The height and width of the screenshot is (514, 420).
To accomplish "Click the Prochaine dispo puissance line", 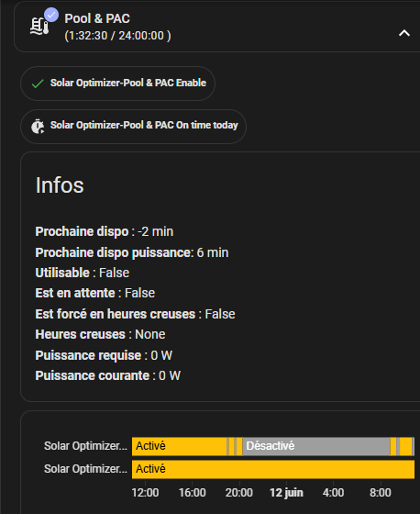I will pyautogui.click(x=132, y=252).
